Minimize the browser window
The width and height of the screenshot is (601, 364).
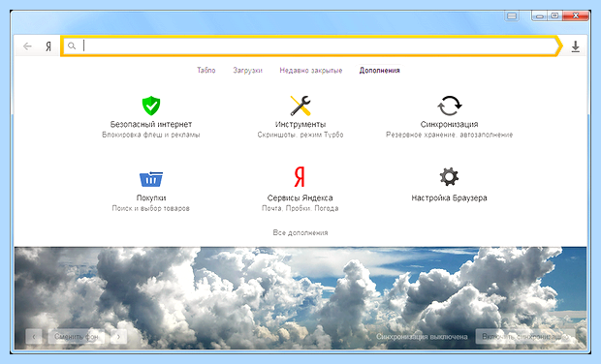point(540,16)
